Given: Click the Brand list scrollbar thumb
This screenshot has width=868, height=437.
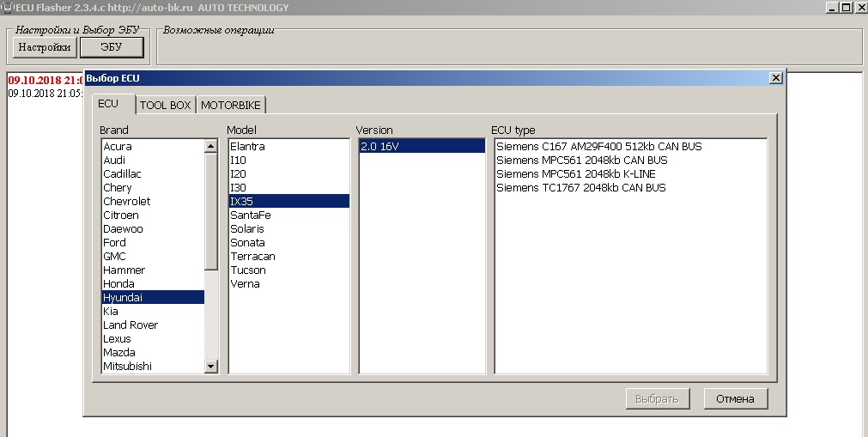Looking at the screenshot, I should coord(211,211).
